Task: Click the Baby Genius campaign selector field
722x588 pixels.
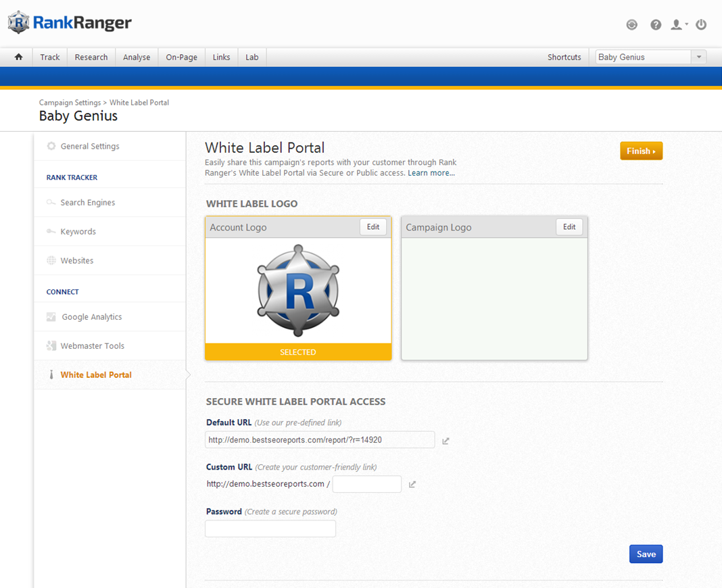Action: click(x=644, y=57)
